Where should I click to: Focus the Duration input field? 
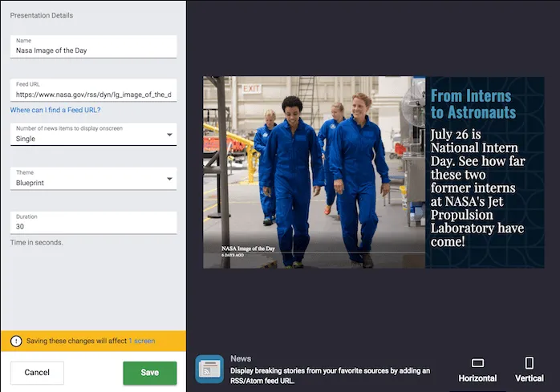tap(94, 223)
